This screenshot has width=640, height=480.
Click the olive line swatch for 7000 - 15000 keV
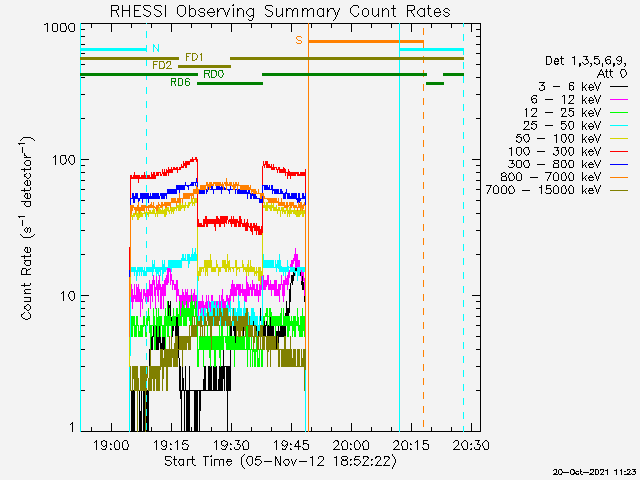tap(619, 190)
